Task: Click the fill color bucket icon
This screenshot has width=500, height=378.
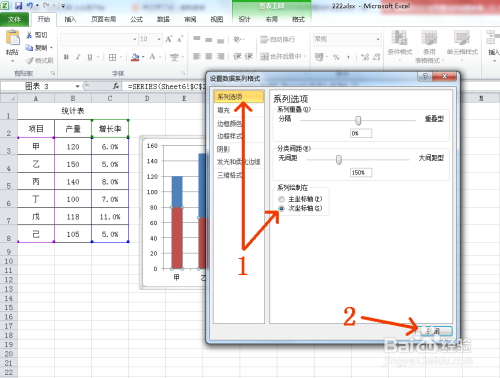Action: coord(135,57)
